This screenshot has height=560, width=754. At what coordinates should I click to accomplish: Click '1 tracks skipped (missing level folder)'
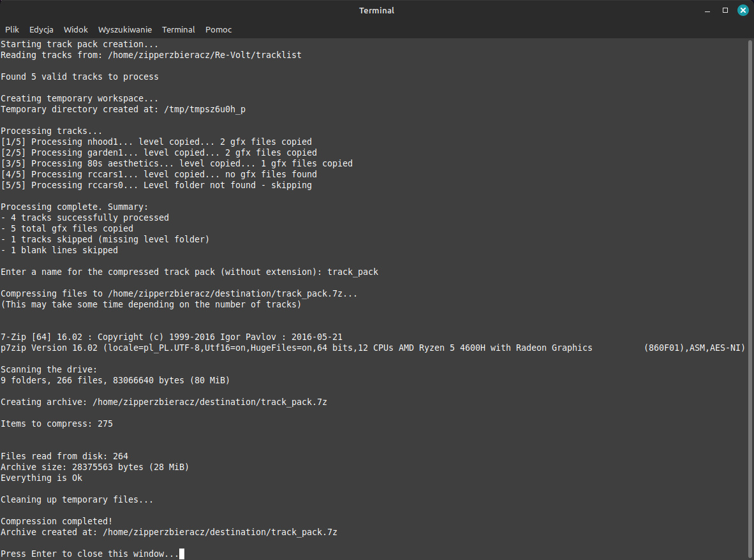tap(105, 239)
